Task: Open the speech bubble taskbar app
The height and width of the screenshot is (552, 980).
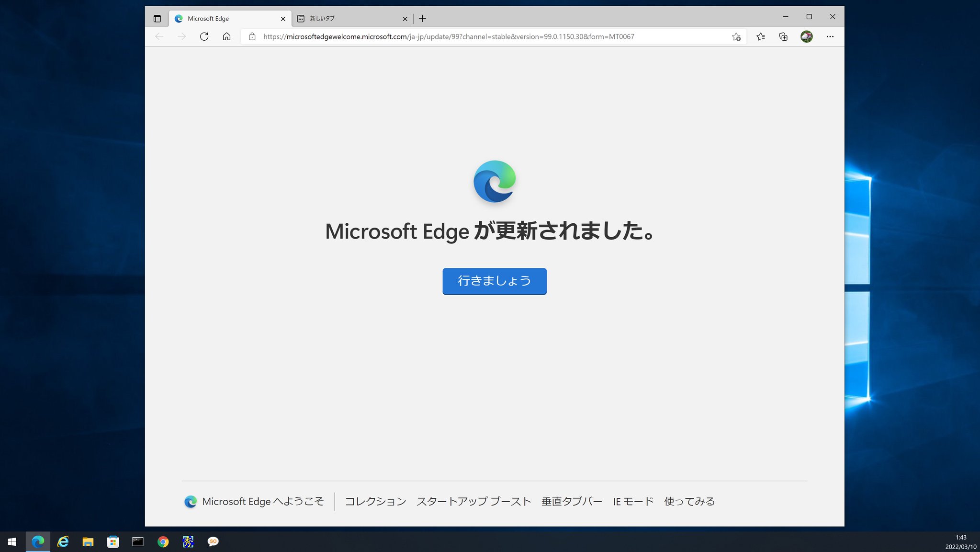Action: pyautogui.click(x=213, y=541)
